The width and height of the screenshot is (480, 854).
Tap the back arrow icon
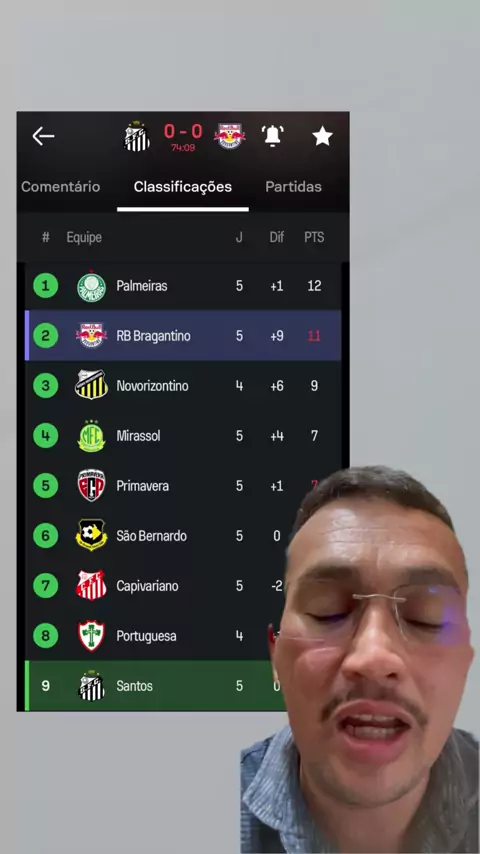[43, 136]
